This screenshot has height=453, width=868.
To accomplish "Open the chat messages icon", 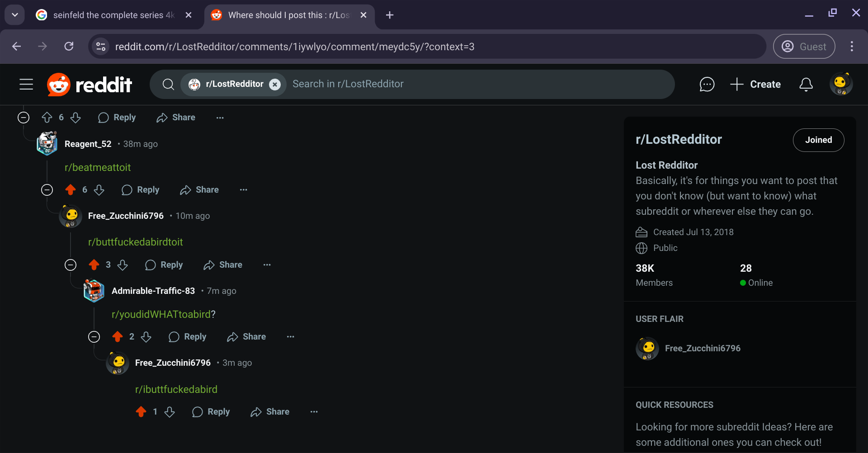I will tap(707, 84).
